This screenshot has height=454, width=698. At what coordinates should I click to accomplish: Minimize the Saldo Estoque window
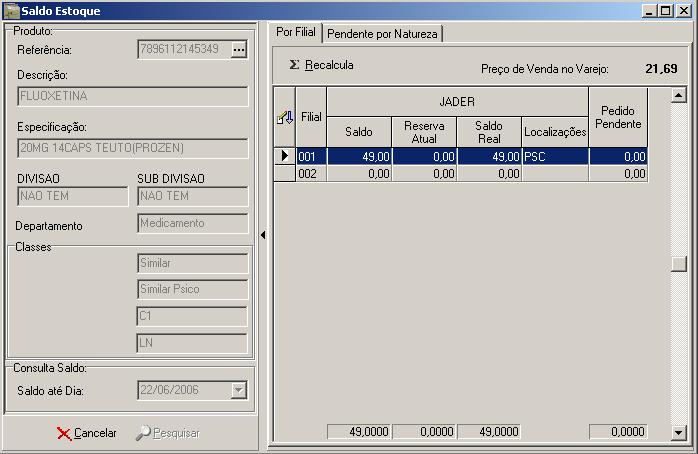pyautogui.click(x=649, y=11)
